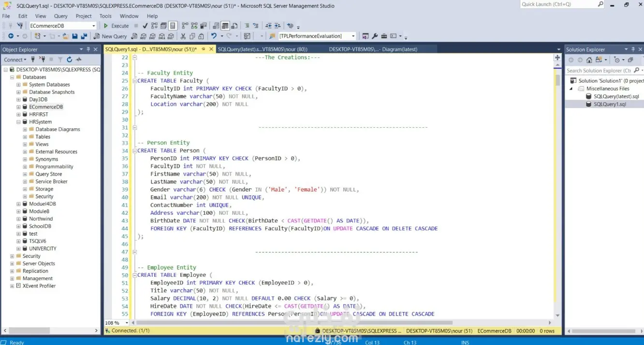
Task: Open Activity Monitor from Object Explorer toolbar
Action: pos(78,60)
